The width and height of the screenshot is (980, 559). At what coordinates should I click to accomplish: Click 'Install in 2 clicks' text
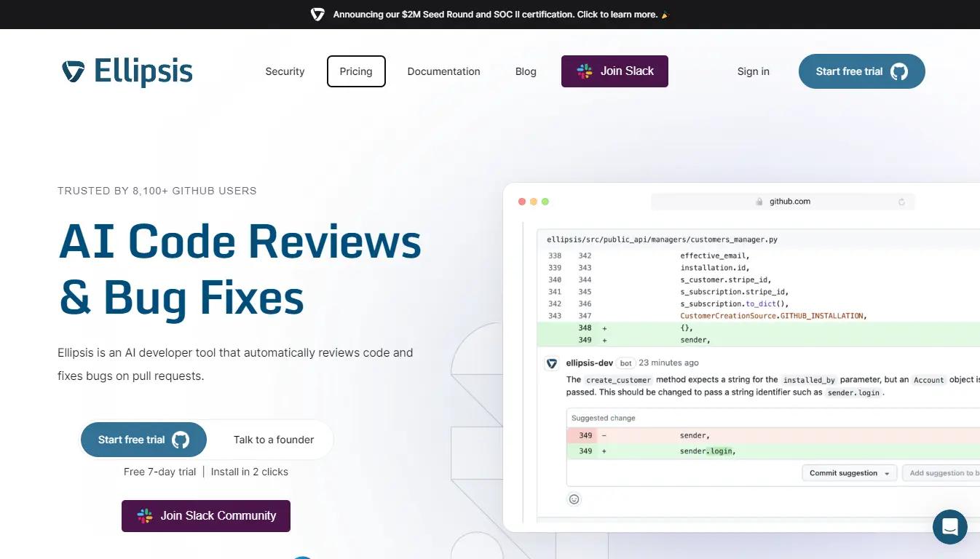click(x=250, y=472)
